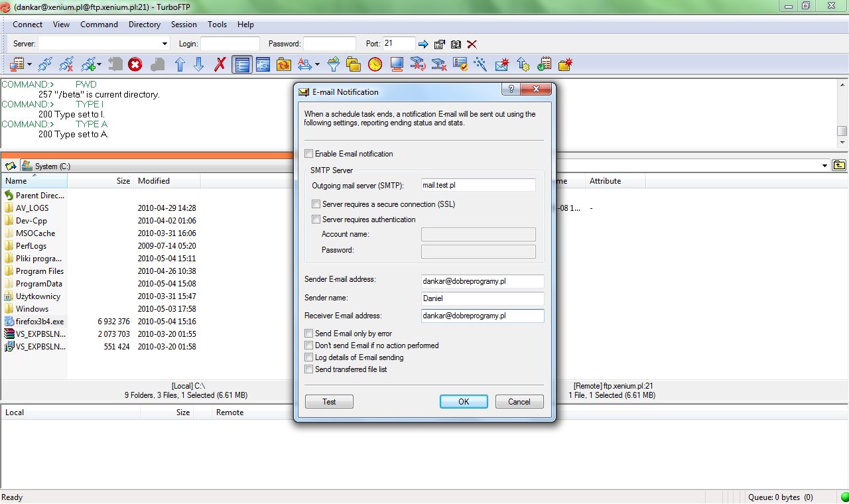Check Send E-mail only by error
The image size is (849, 504).
click(308, 334)
